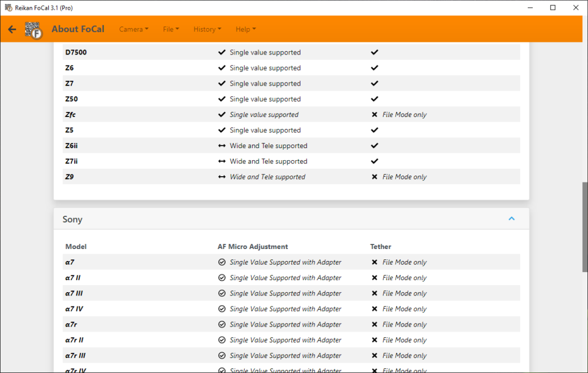Viewport: 588px width, 373px height.
Task: Click the Tether X icon in α7 row
Action: coord(374,262)
